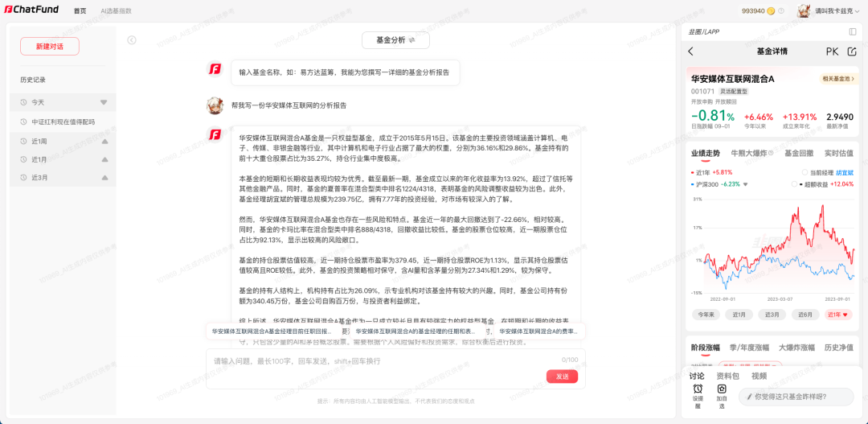Image resolution: width=868 pixels, height=424 pixels.
Task: Select the 基金回撤 tab
Action: pyautogui.click(x=800, y=153)
